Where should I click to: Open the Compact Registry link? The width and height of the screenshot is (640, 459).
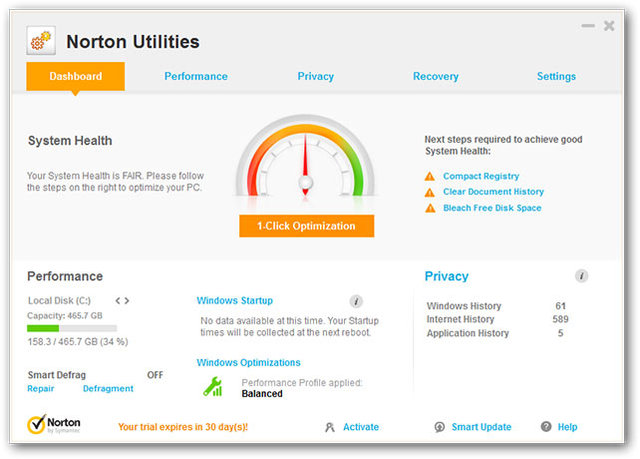point(481,176)
